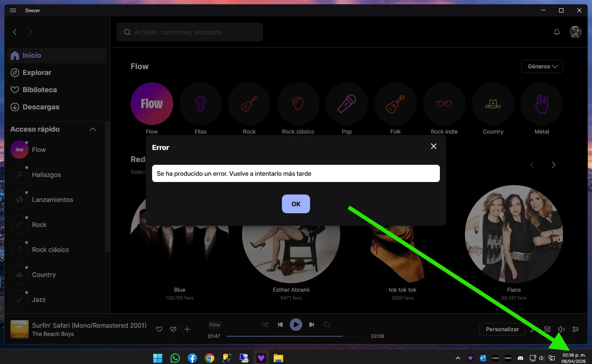Choose the Metal hand flow circle

pyautogui.click(x=542, y=103)
